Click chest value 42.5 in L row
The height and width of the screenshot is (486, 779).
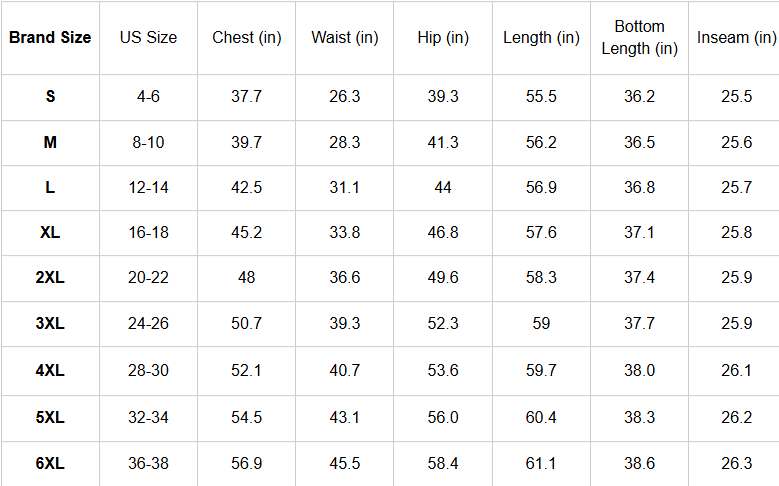(x=247, y=188)
